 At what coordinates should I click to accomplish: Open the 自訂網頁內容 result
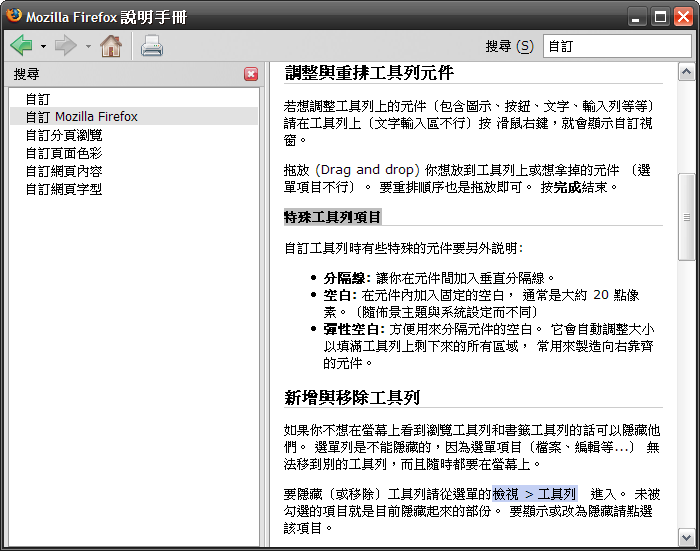[x=133, y=171]
